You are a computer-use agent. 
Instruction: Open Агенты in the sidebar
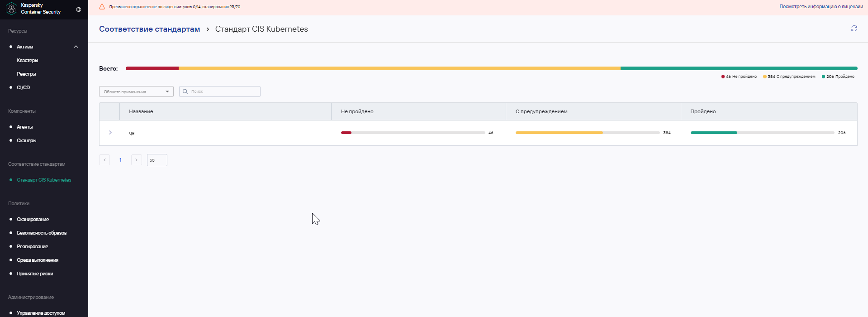tap(24, 127)
